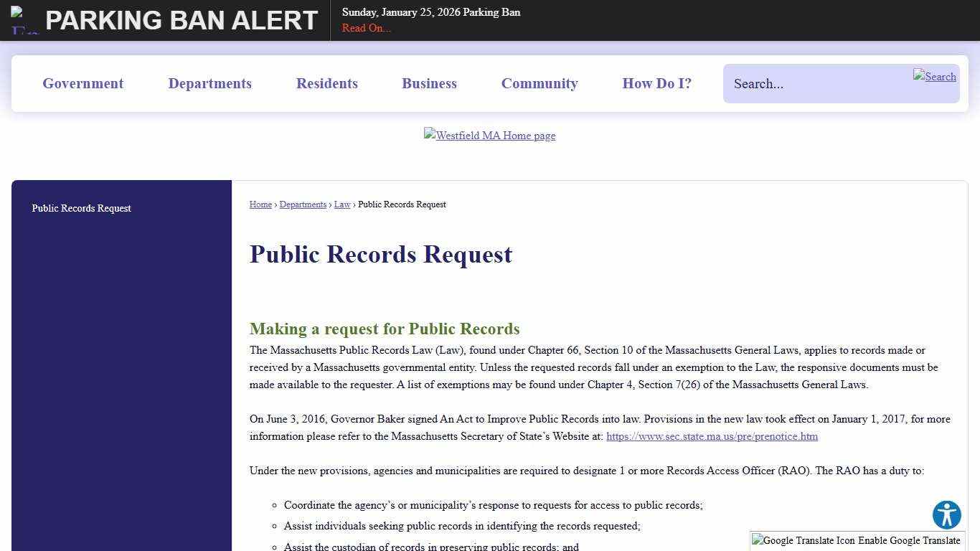980x551 pixels.
Task: Open the Departments navigation dropdown
Action: (209, 83)
